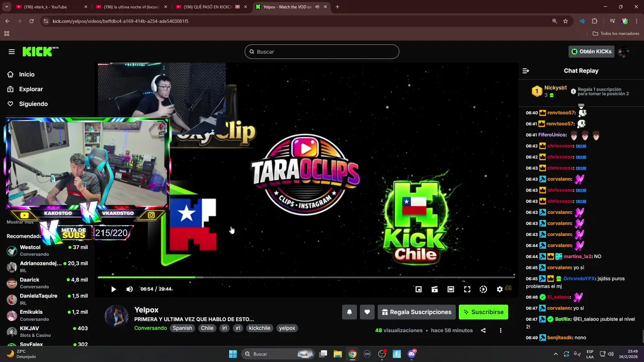
Task: Open Chrome extensions puzzle icon
Action: [x=594, y=21]
